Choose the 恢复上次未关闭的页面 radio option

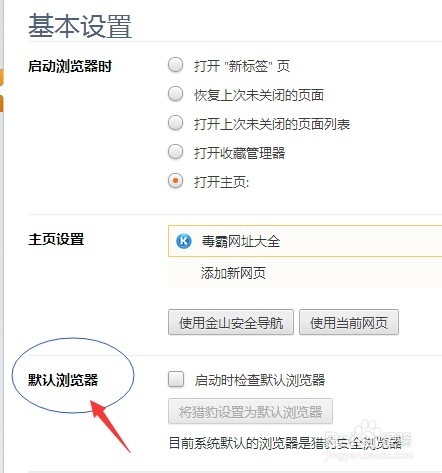pyautogui.click(x=175, y=94)
